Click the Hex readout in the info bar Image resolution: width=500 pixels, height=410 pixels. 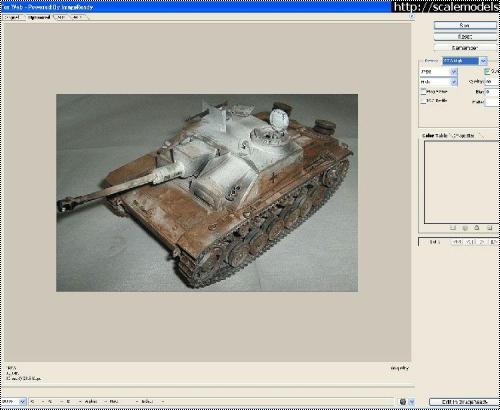click(x=114, y=402)
